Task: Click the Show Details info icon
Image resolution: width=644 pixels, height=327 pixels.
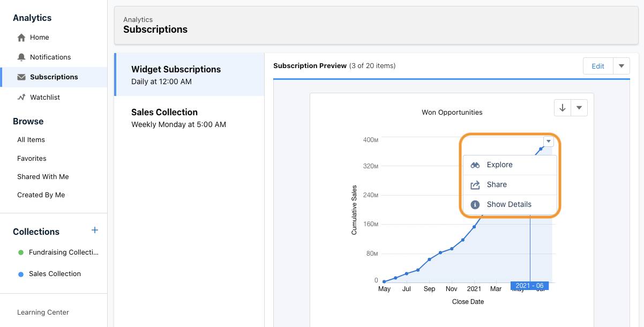Action: [x=475, y=204]
